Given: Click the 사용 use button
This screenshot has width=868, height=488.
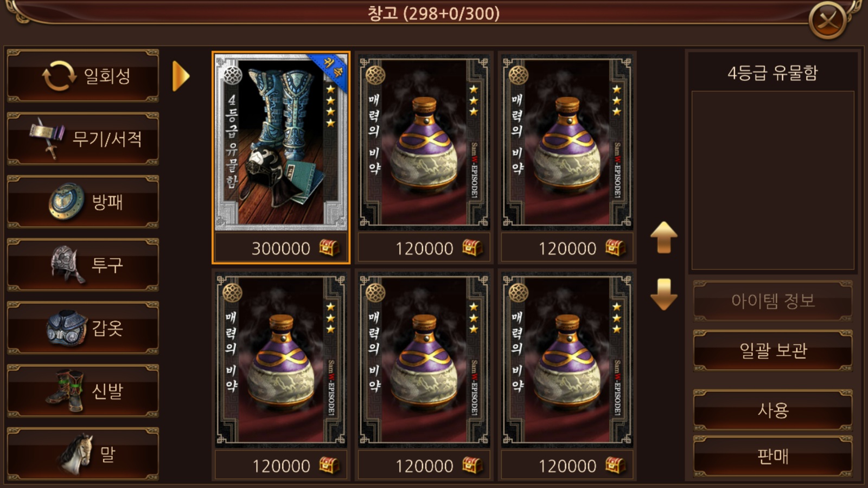Looking at the screenshot, I should tap(773, 410).
